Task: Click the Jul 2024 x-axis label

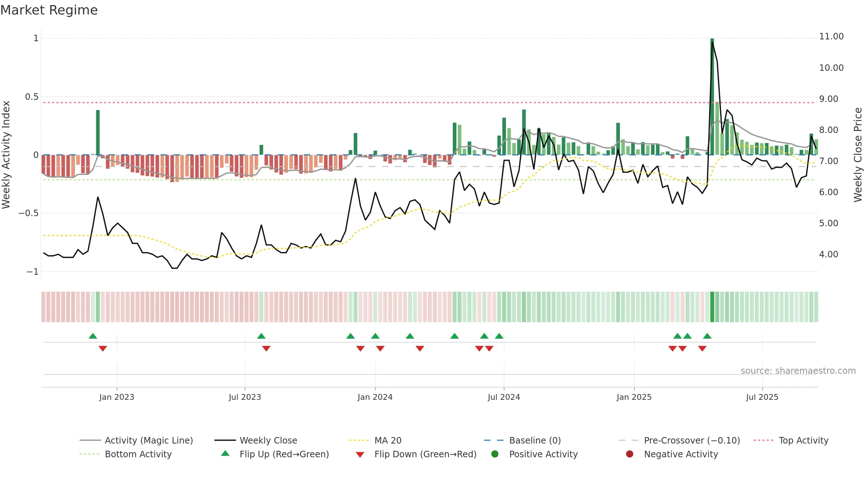Action: coord(504,397)
